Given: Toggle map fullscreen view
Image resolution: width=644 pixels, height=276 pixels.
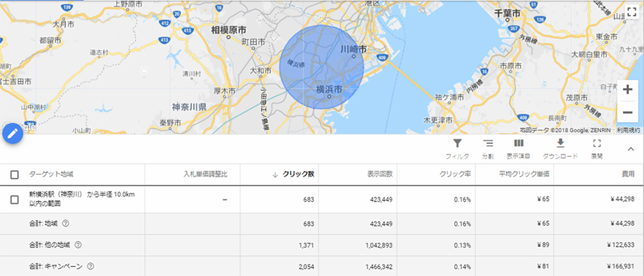Looking at the screenshot, I should (631, 11).
